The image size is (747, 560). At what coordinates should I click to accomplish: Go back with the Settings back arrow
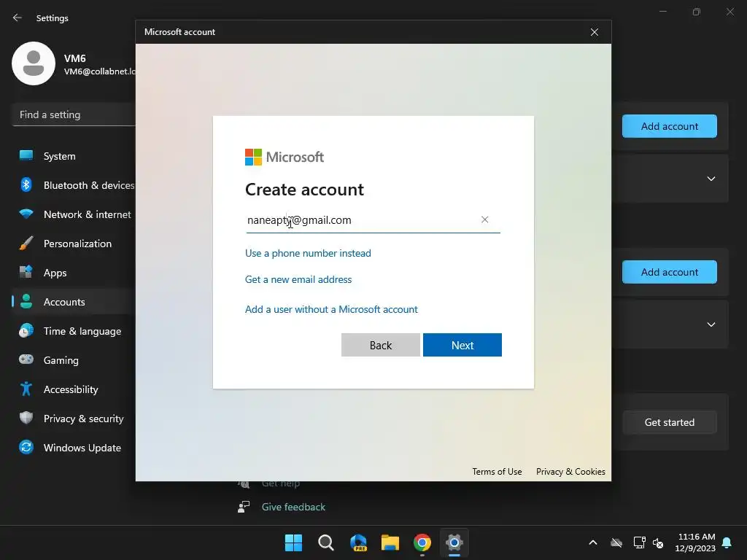tap(18, 17)
